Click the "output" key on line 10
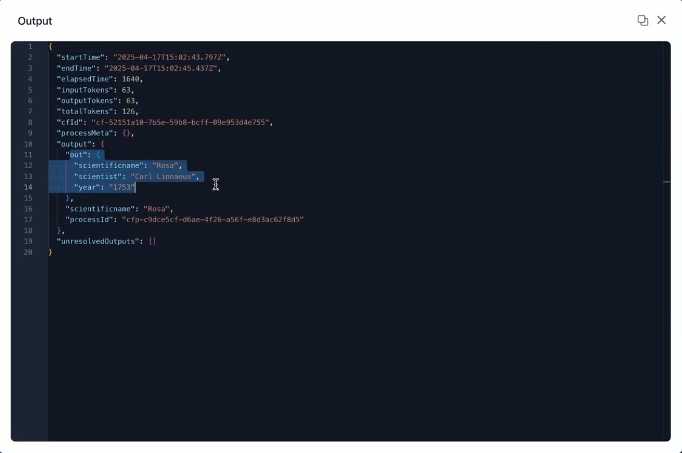Screen dimensions: 682x453 [74, 144]
